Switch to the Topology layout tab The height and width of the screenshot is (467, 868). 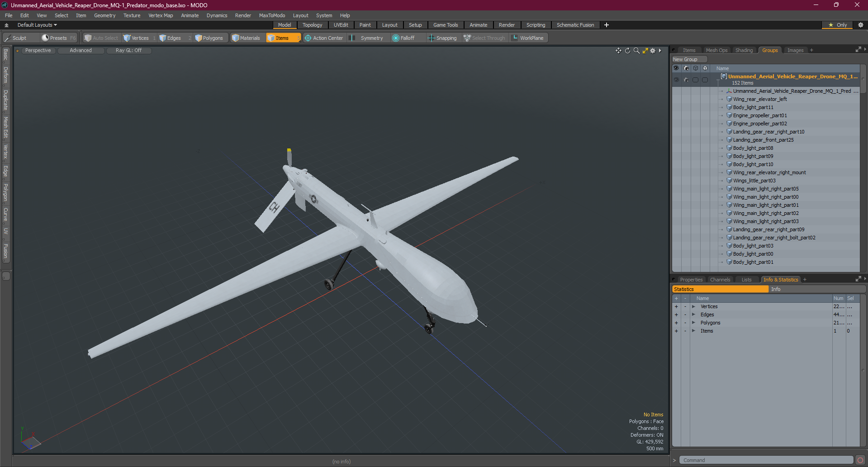tap(312, 25)
